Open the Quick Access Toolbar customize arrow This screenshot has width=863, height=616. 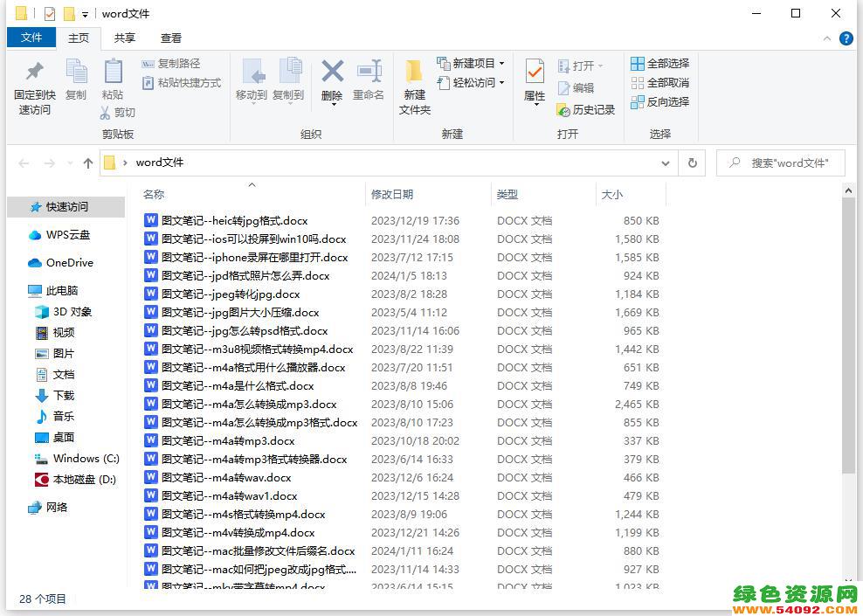point(85,14)
